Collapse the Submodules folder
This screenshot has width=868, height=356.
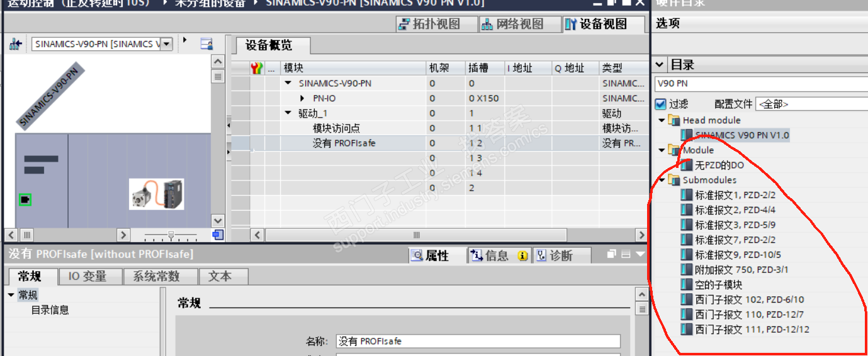click(662, 180)
